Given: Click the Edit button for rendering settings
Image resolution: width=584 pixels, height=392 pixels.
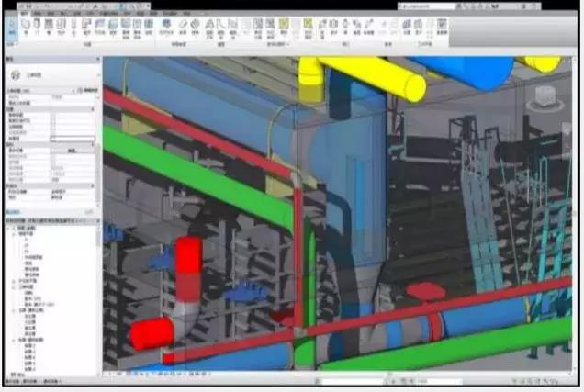Looking at the screenshot, I should coord(73,151).
